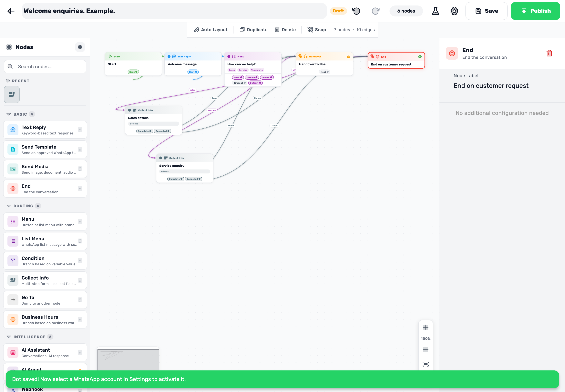Collapse the ROUTING section
This screenshot has height=392, width=565.
[x=9, y=206]
